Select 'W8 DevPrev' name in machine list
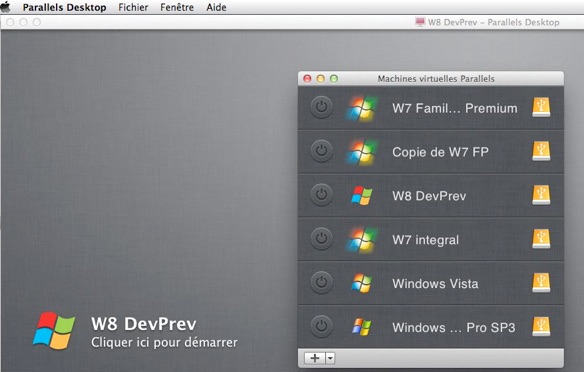 (429, 196)
